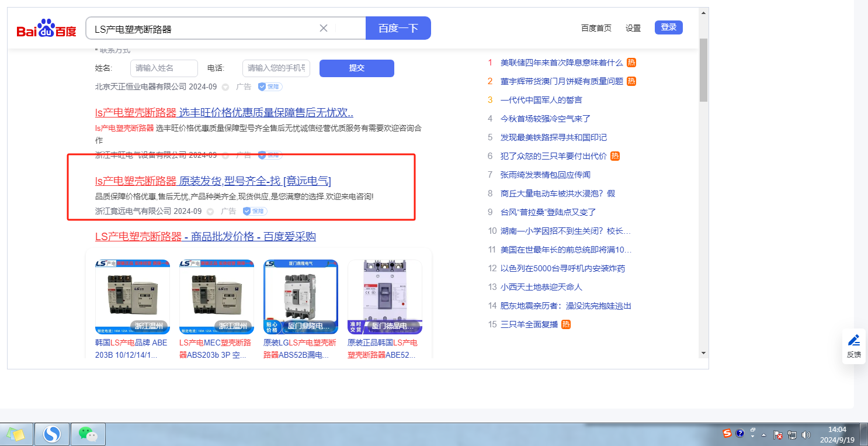Click the page vertical scrollbar thumb
868x446 pixels.
tap(704, 70)
